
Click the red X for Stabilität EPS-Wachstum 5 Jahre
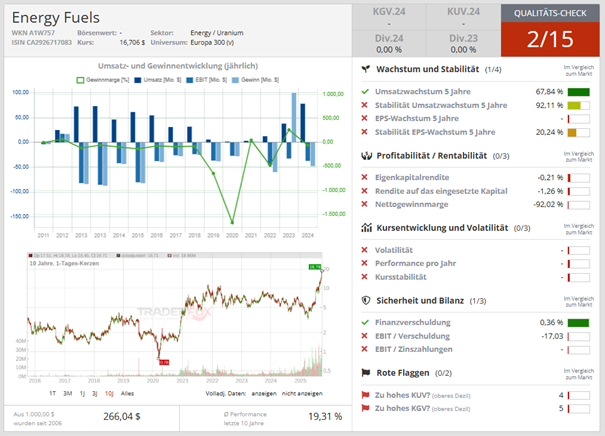(364, 132)
